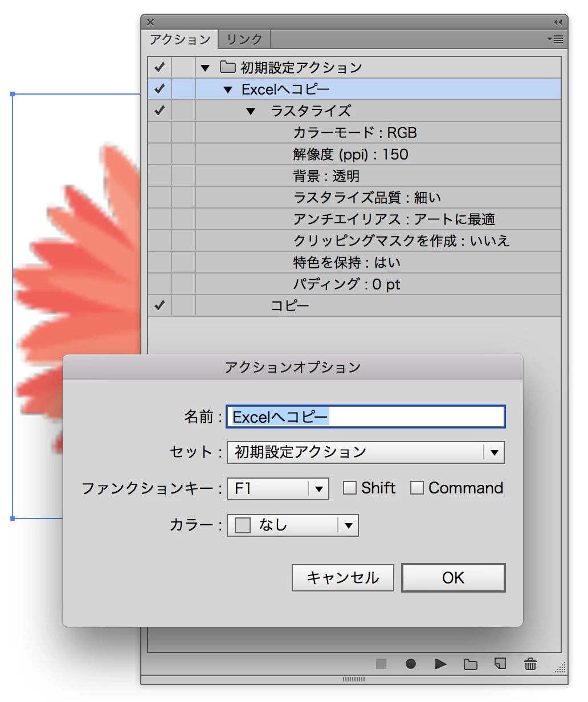Image resolution: width=588 pixels, height=702 pixels.
Task: Stop recording with the stop square icon
Action: pos(381,664)
